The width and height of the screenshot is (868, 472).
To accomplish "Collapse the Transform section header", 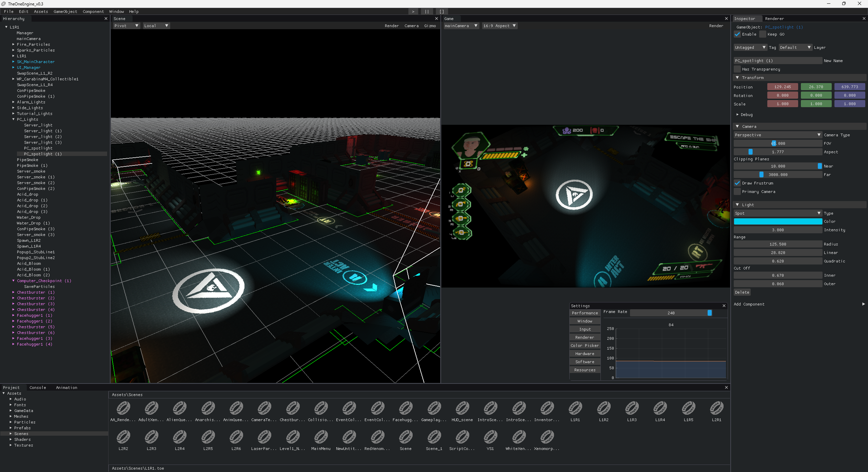I will point(800,78).
